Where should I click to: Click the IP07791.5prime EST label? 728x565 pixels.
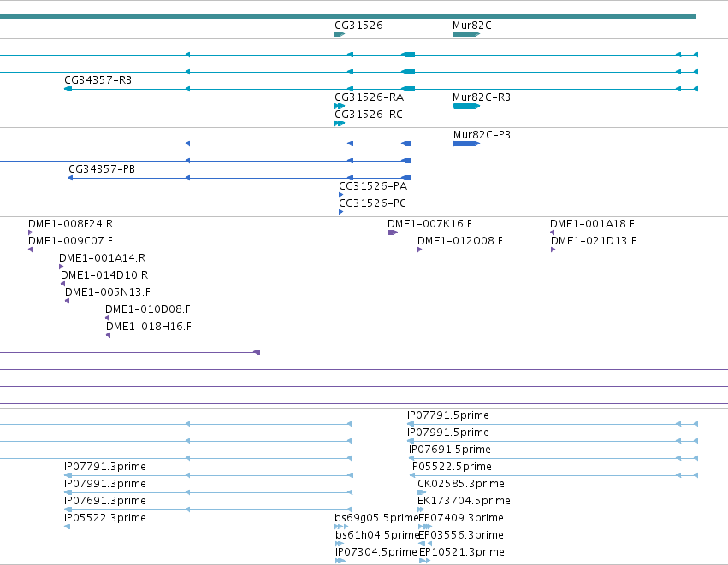(x=448, y=415)
